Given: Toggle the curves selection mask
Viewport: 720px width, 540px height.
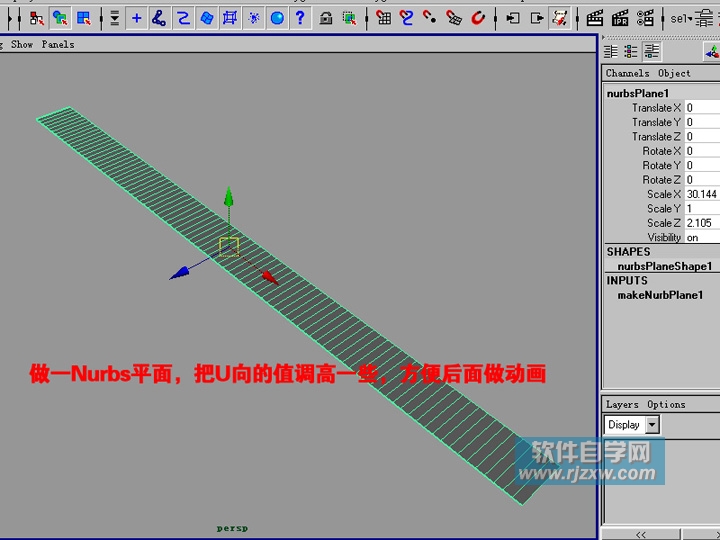Looking at the screenshot, I should [x=183, y=18].
